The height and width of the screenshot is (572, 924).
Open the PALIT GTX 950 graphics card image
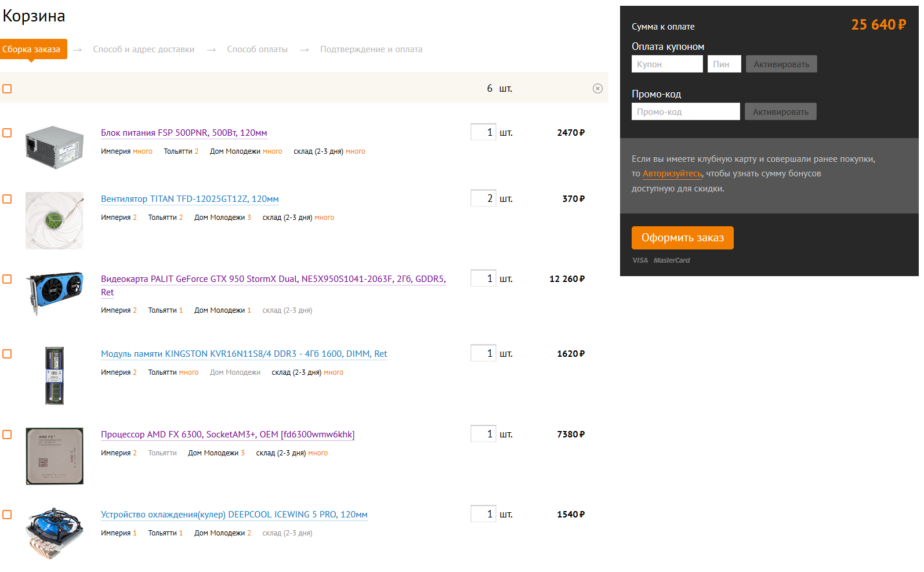point(55,294)
